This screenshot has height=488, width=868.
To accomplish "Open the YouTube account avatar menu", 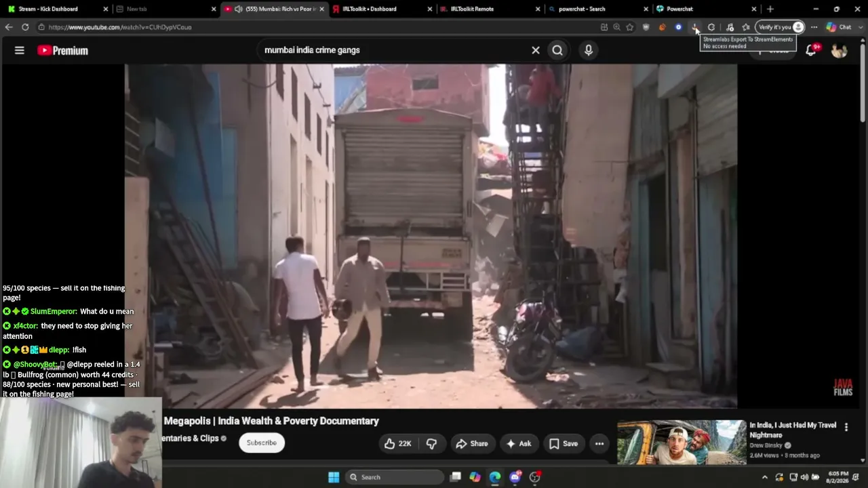I will tap(840, 50).
